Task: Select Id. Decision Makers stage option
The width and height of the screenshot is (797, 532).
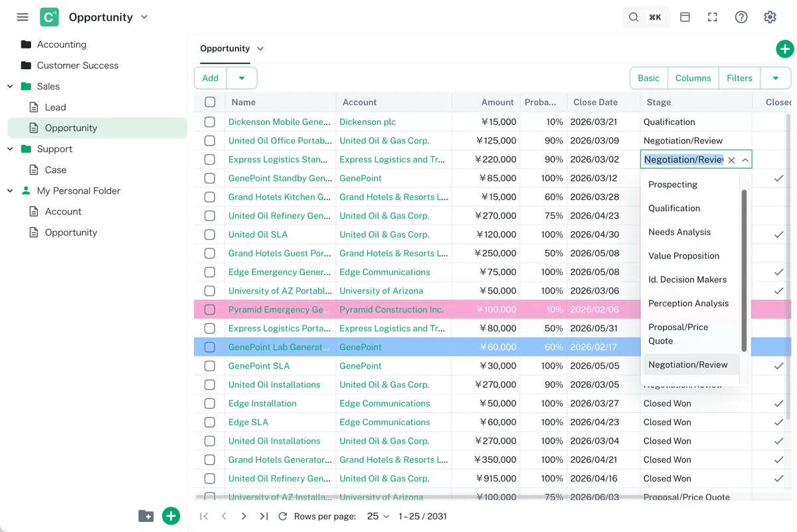Action: 691,280
